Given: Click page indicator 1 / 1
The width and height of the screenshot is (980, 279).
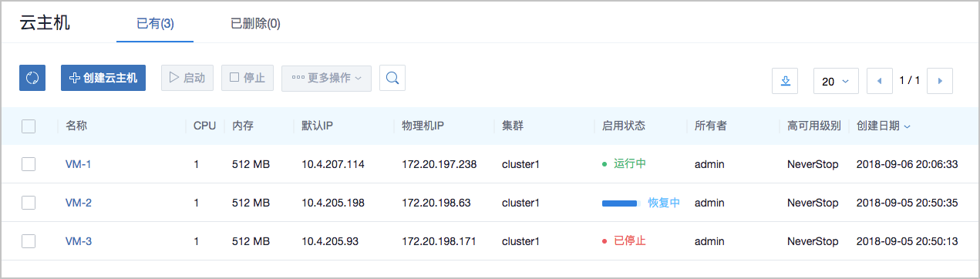Looking at the screenshot, I should click(910, 80).
